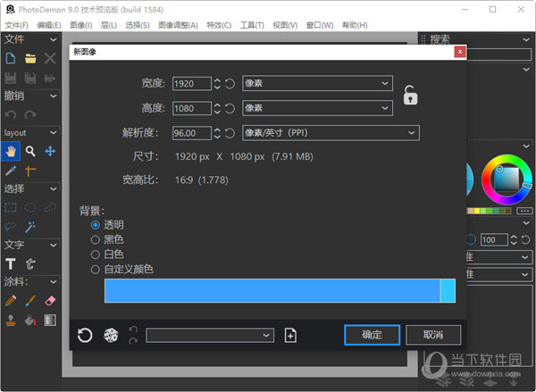Reset the 宽度 value
Image resolution: width=536 pixels, height=392 pixels.
[x=230, y=83]
